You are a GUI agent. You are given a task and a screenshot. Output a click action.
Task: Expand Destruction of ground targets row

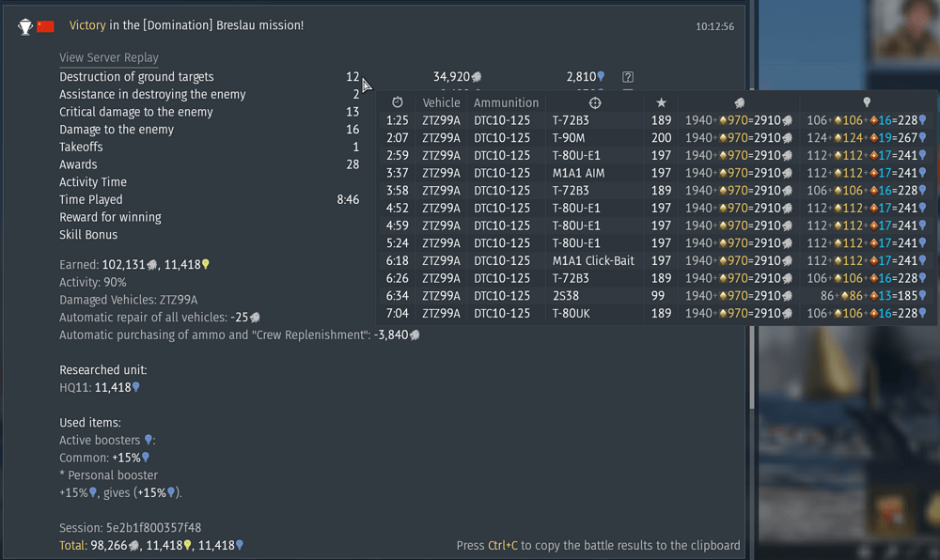coord(136,77)
